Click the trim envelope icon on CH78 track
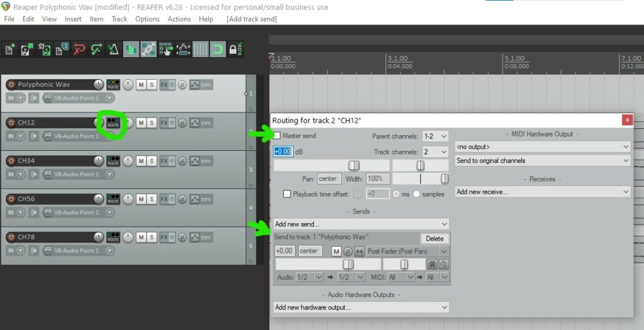 [194, 237]
